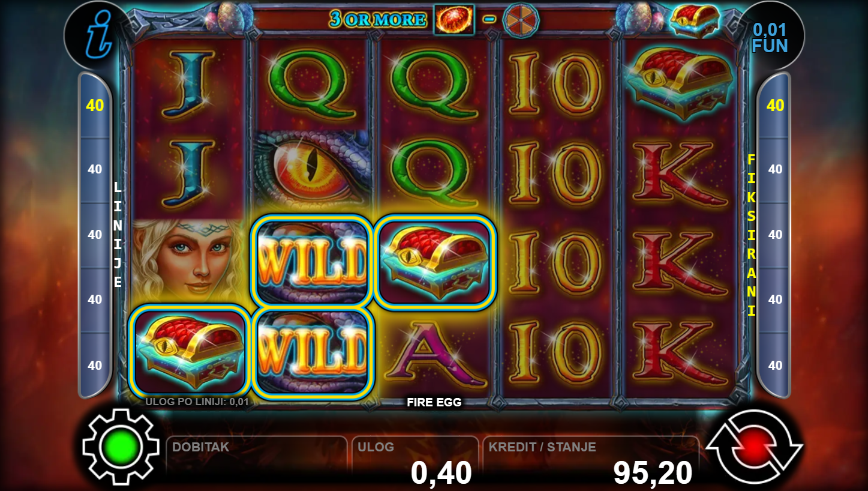Screen dimensions: 868x491
Task: Click the upper WILD symbol on reel two
Action: (311, 261)
